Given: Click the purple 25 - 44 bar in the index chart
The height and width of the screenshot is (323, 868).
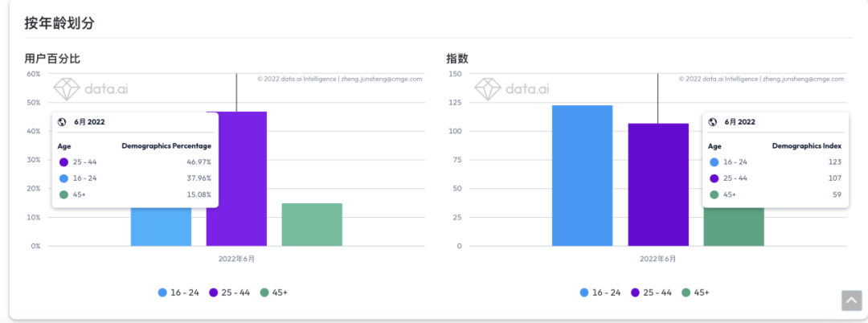Looking at the screenshot, I should [658, 185].
